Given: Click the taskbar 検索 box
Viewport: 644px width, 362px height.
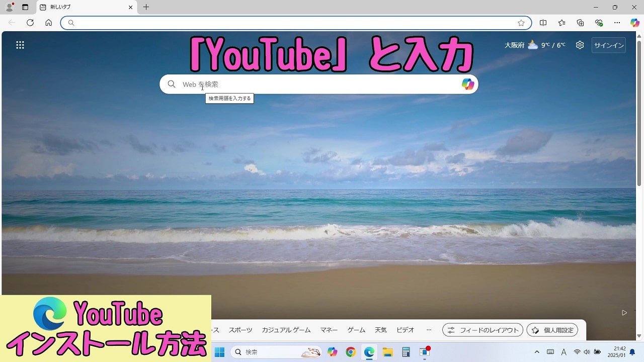Looking at the screenshot, I should (x=276, y=352).
